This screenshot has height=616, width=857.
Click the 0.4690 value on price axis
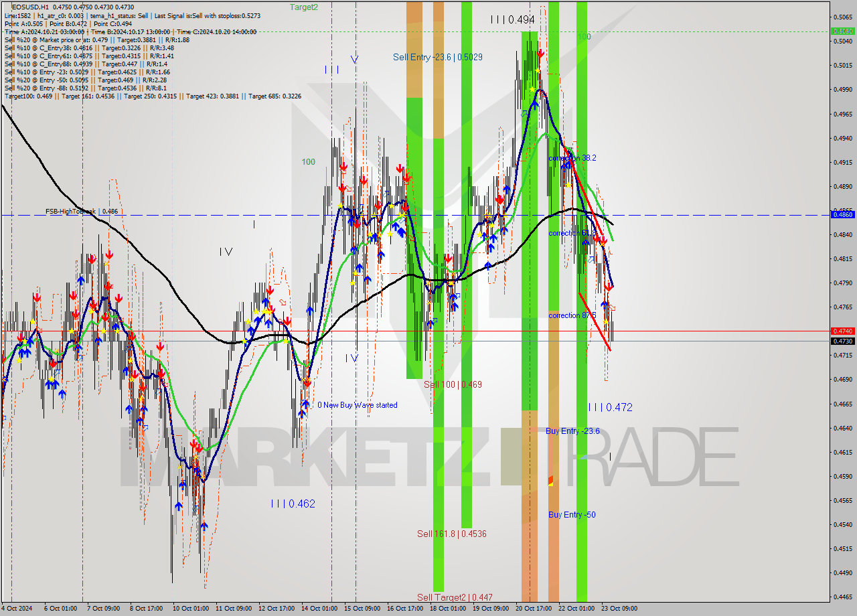click(842, 379)
